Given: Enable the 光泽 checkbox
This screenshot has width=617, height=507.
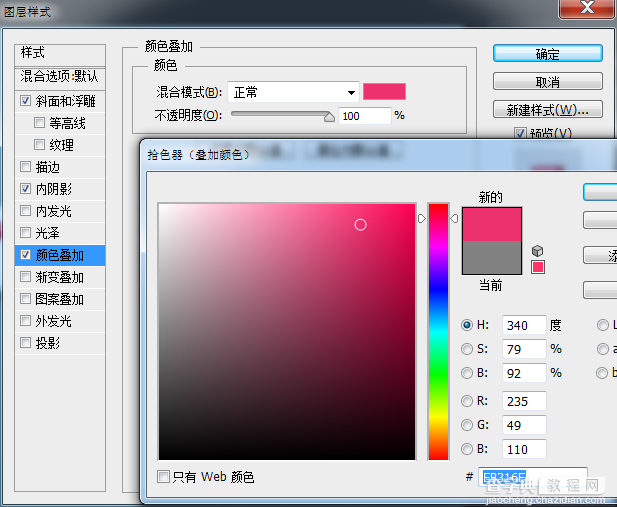Looking at the screenshot, I should tap(26, 233).
